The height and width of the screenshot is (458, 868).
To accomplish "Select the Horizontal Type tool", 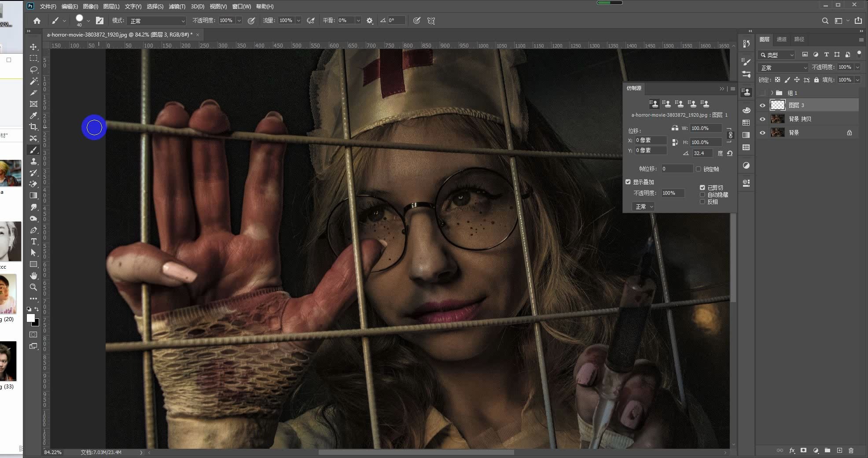I will (x=33, y=241).
